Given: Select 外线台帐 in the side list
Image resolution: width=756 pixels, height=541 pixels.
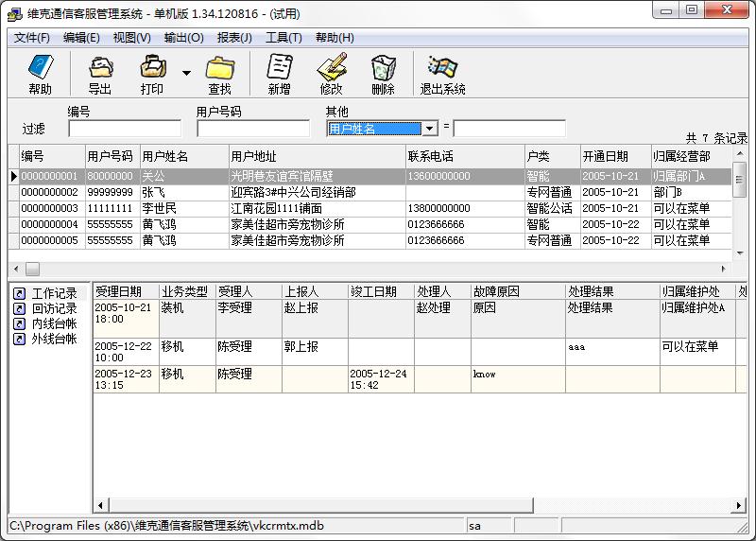Looking at the screenshot, I should [54, 339].
